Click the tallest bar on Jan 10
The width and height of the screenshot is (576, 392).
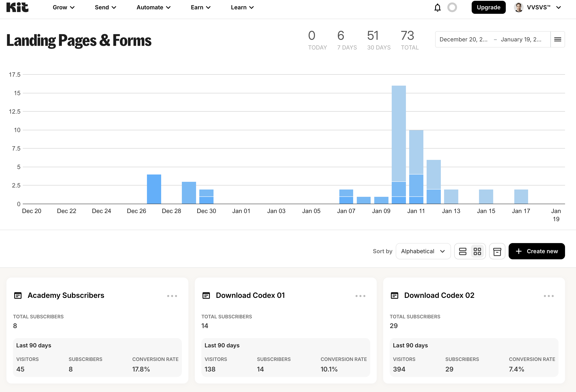(399, 134)
